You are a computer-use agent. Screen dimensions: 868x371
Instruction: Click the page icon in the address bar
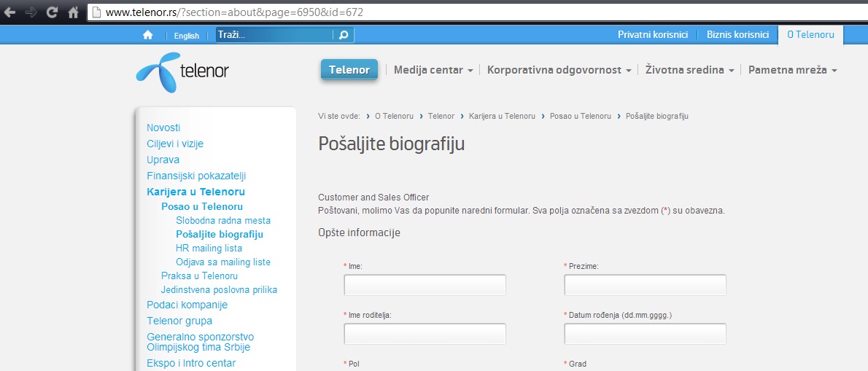[x=96, y=12]
